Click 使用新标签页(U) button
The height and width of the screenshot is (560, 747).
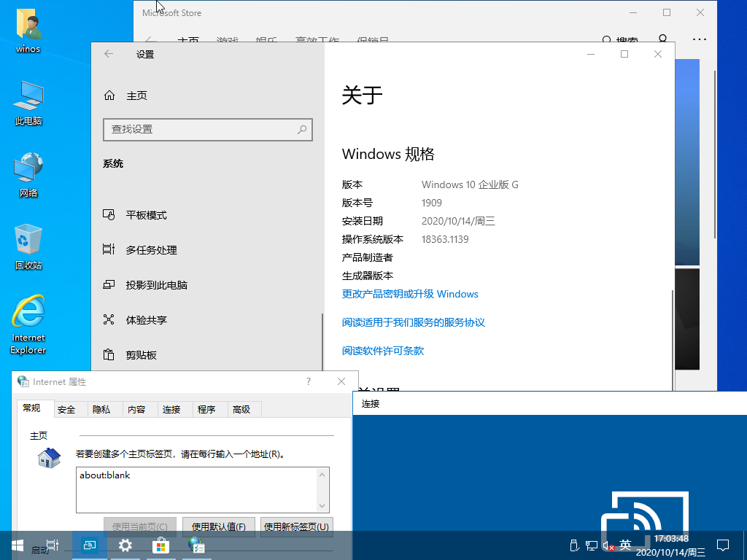click(296, 526)
